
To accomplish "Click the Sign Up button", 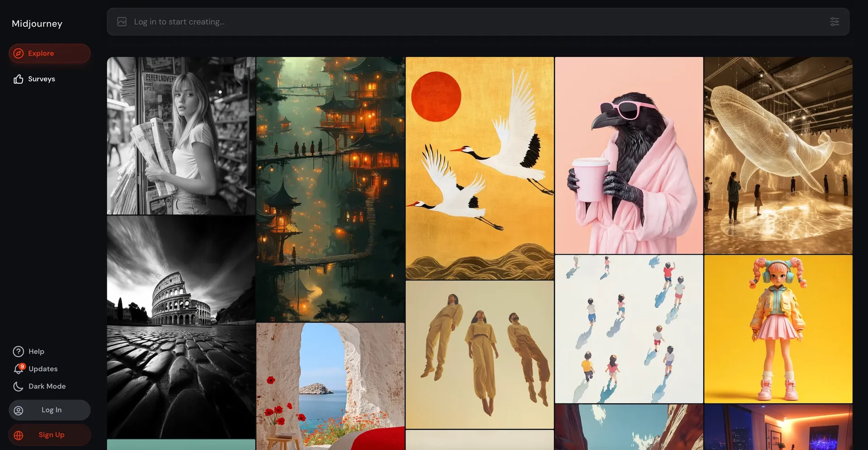I will [x=50, y=435].
